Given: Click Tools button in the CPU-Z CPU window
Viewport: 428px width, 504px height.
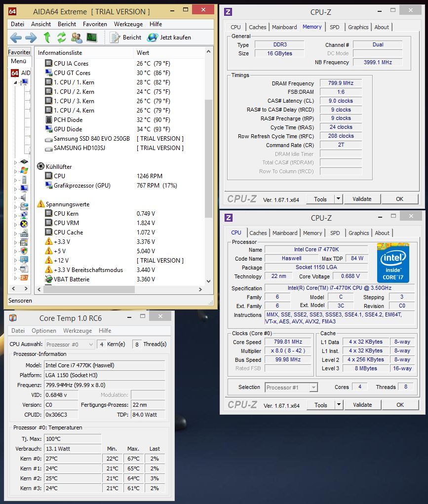Looking at the screenshot, I should (x=320, y=405).
